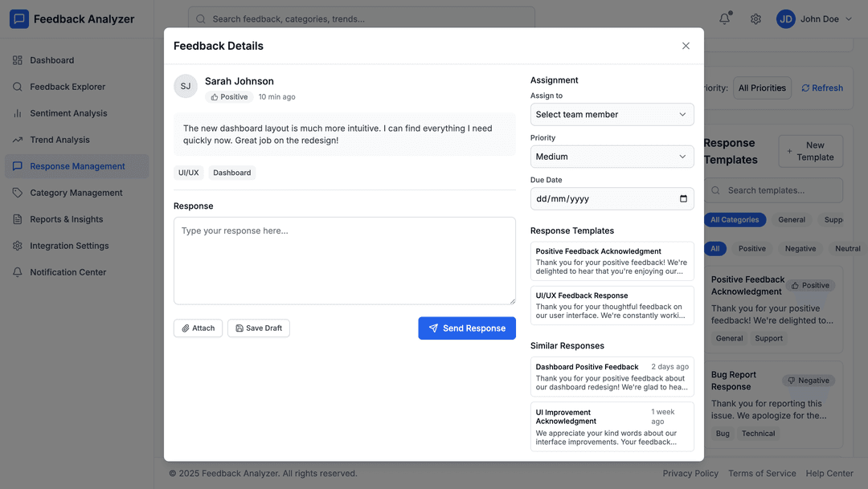Open notifications via the bell icon
Viewport: 868px width, 489px height.
pyautogui.click(x=723, y=18)
